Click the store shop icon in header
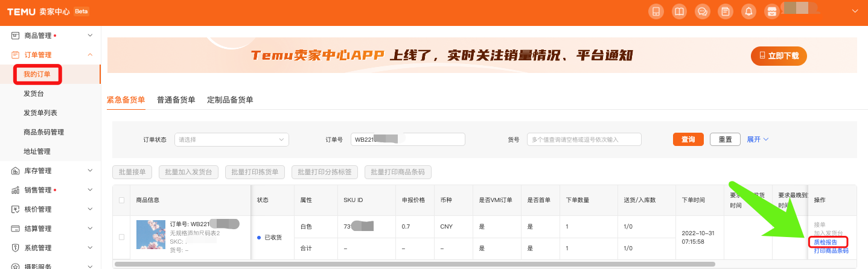Screen dimensions: 868x269 coord(771,11)
